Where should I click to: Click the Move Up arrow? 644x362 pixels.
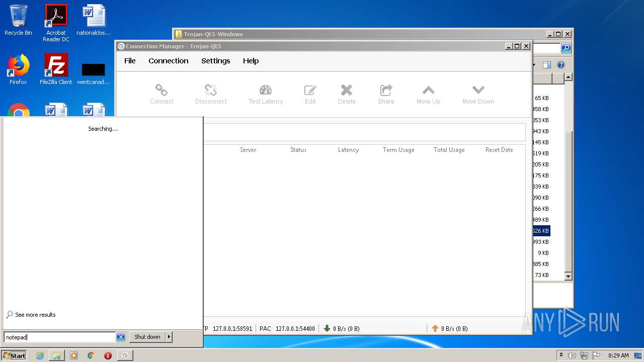pos(428,90)
